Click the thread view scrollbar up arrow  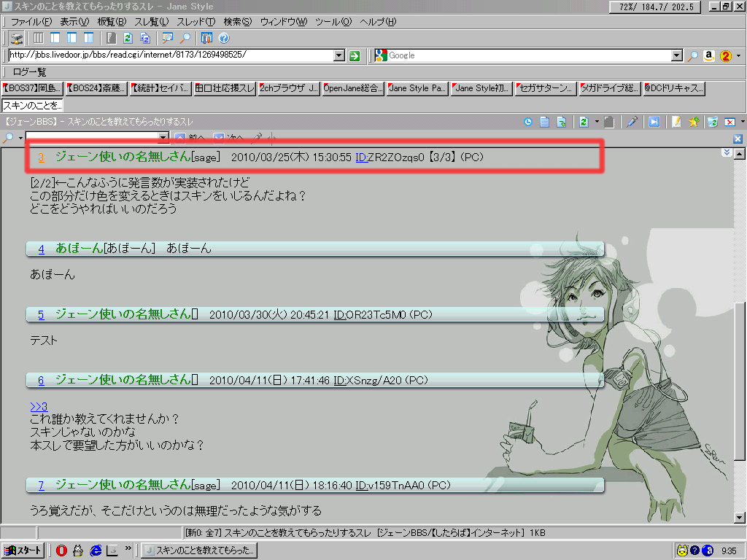click(x=740, y=153)
